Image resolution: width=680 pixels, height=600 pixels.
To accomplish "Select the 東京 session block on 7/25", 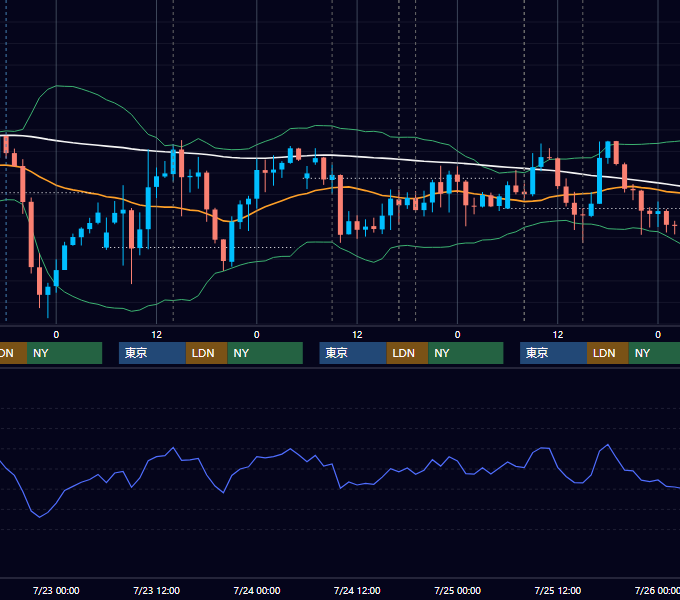I will [x=553, y=353].
